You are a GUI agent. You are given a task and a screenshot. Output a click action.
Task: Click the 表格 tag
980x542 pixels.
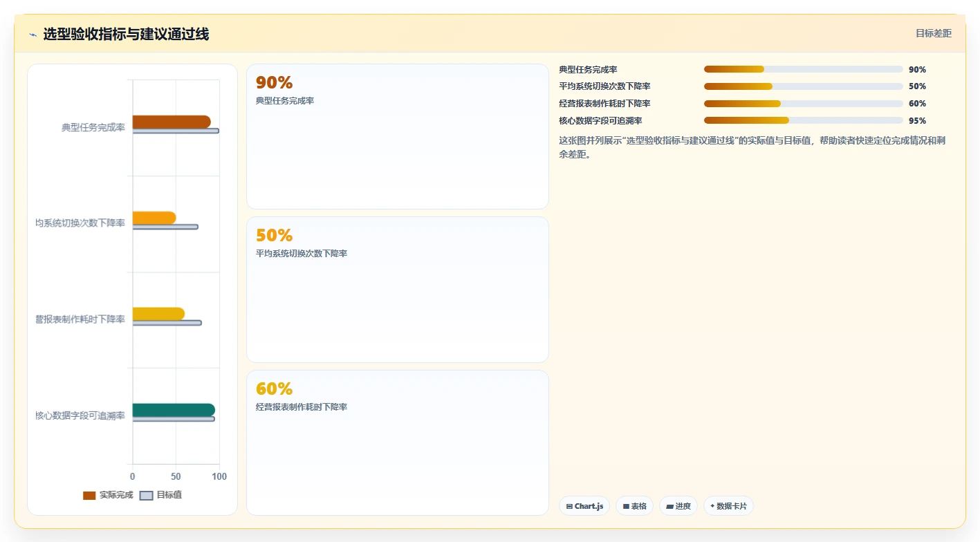point(634,506)
